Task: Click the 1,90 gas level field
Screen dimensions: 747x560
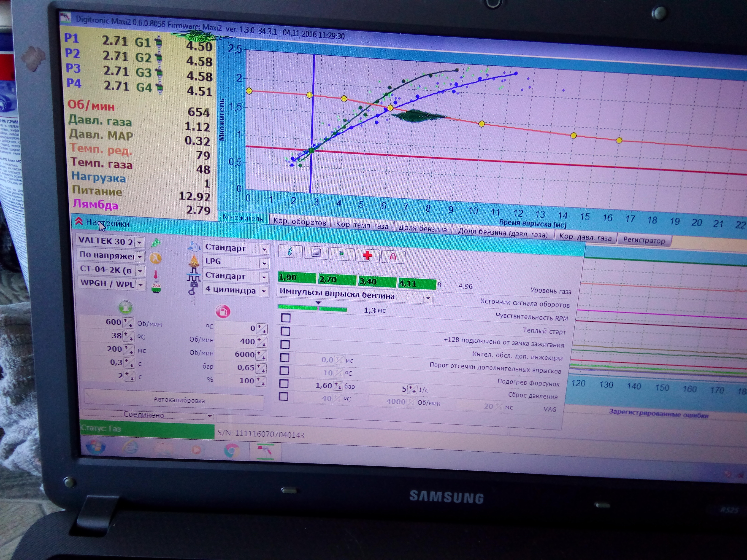Action: pyautogui.click(x=297, y=277)
